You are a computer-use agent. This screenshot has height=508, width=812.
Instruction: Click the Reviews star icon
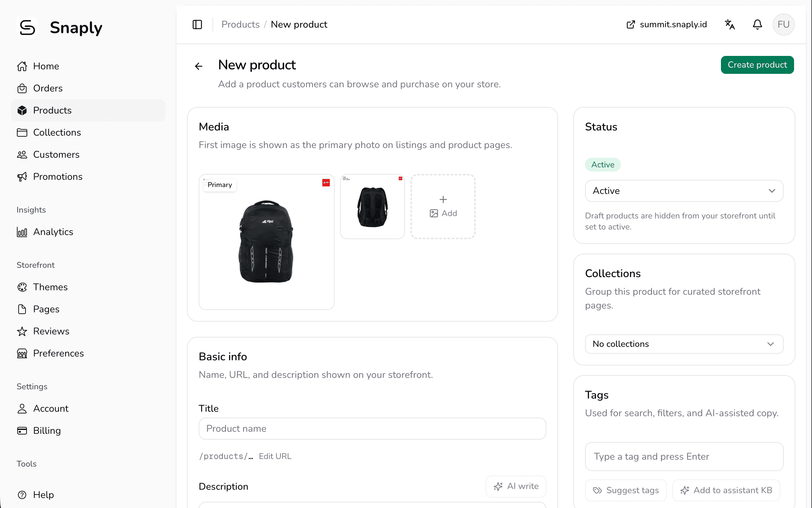coord(22,331)
